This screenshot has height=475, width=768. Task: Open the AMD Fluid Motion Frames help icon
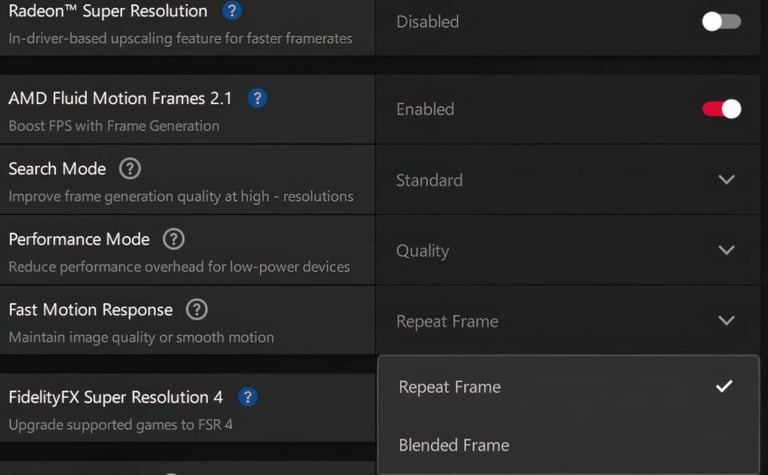pos(257,98)
